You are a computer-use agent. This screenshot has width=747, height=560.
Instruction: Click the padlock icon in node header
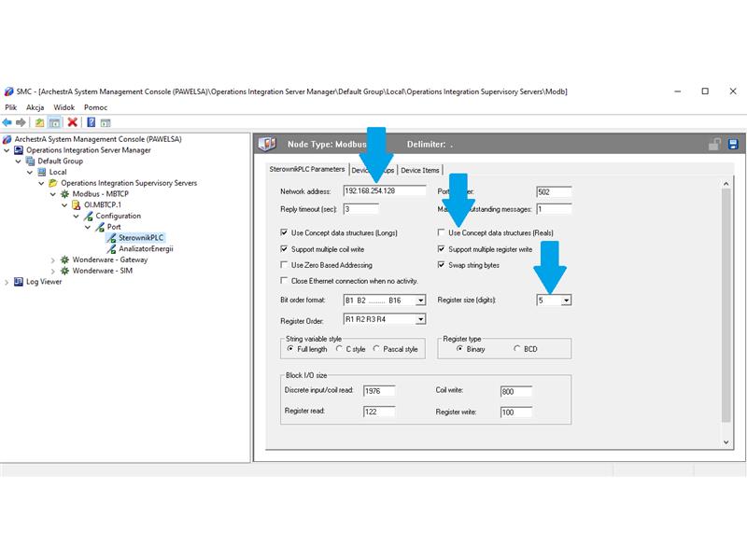coord(714,145)
